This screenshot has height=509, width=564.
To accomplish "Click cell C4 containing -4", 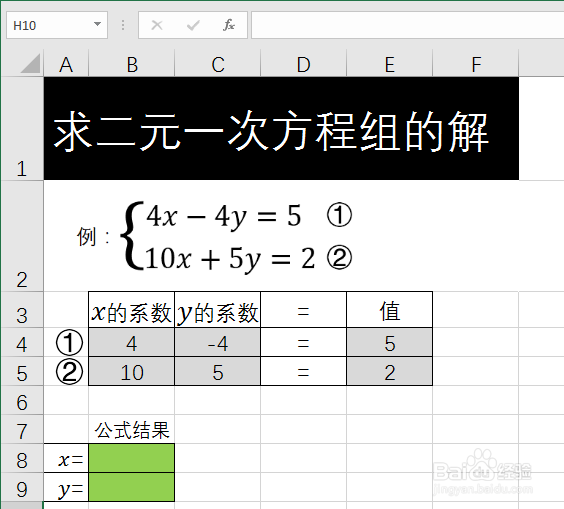I will pyautogui.click(x=218, y=342).
